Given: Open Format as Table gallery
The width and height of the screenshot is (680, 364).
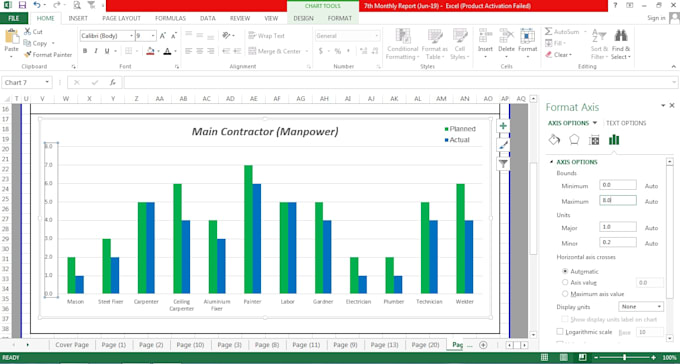Looking at the screenshot, I should click(434, 45).
